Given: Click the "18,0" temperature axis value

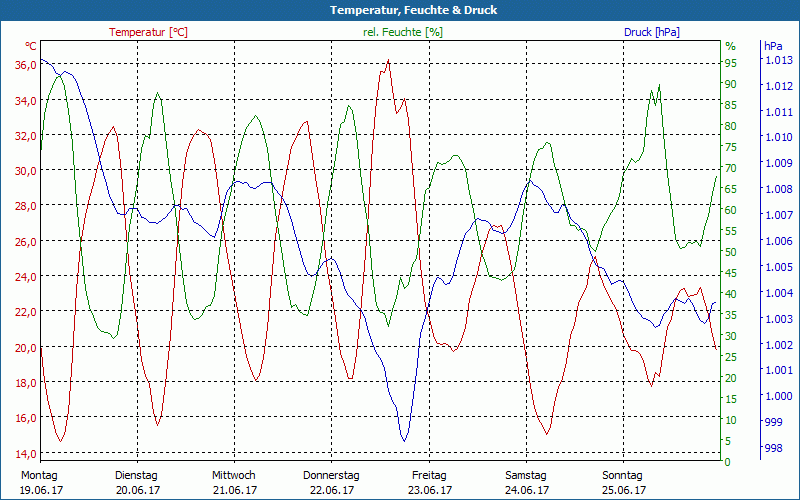Looking at the screenshot, I should 26,383.
